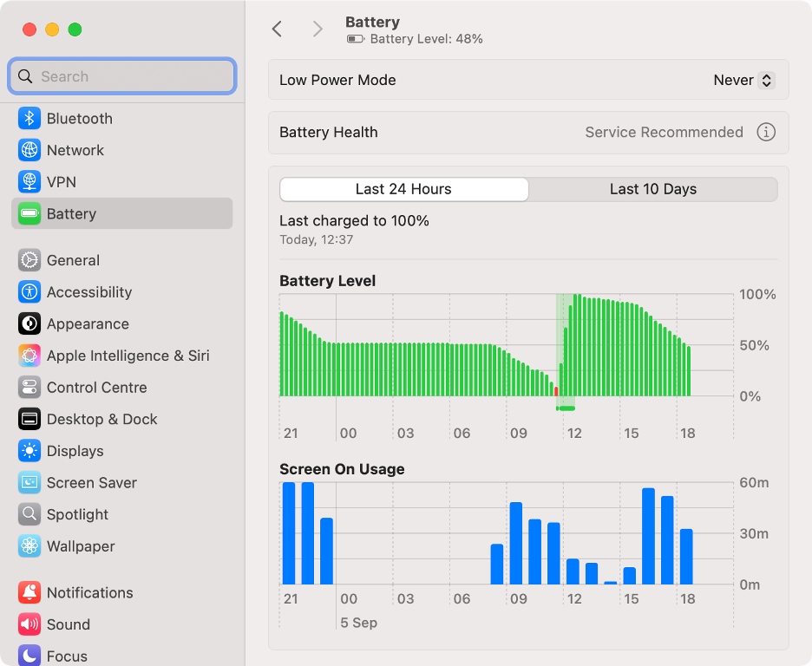Viewport: 812px width, 666px height.
Task: Open the Low Power Mode dropdown
Action: pos(743,80)
